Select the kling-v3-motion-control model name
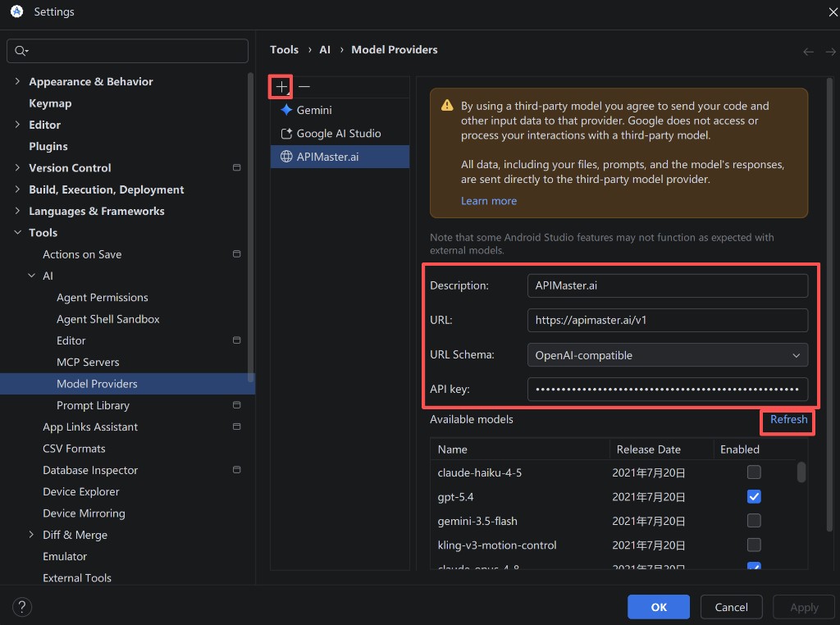Viewport: 840px width, 625px height. (x=496, y=545)
